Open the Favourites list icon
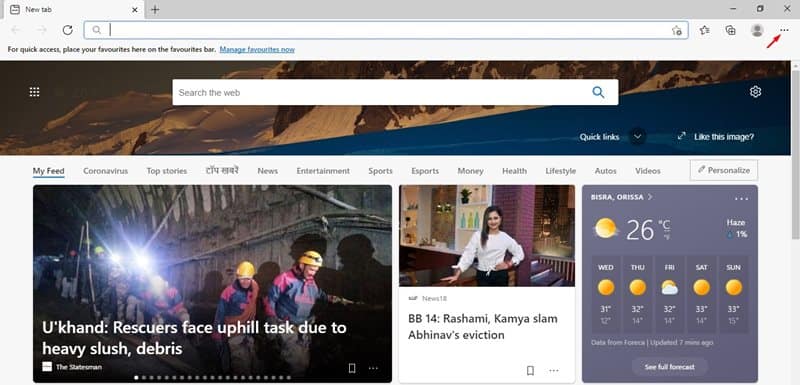 point(705,30)
